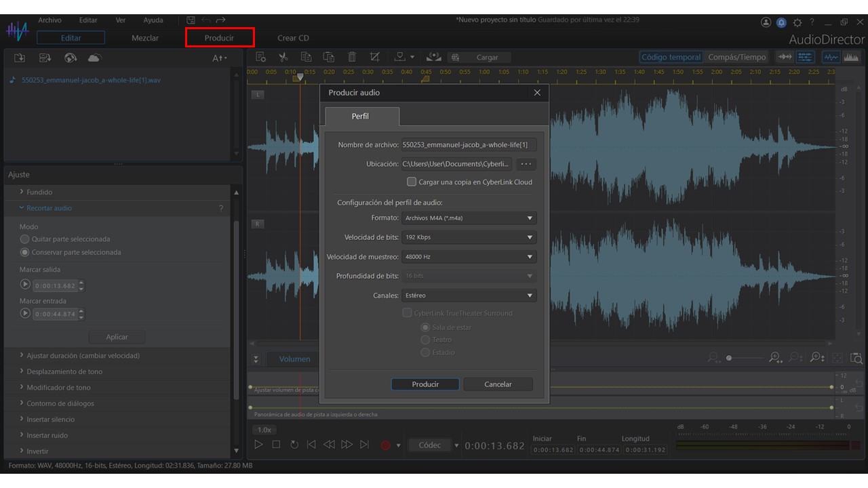Click the surround sound panner icon

[x=435, y=57]
